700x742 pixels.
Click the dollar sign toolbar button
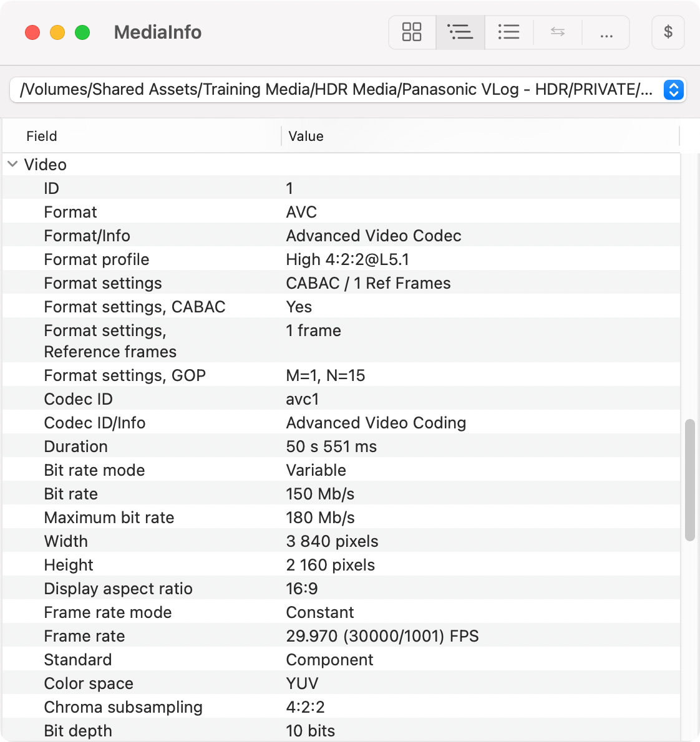(668, 32)
